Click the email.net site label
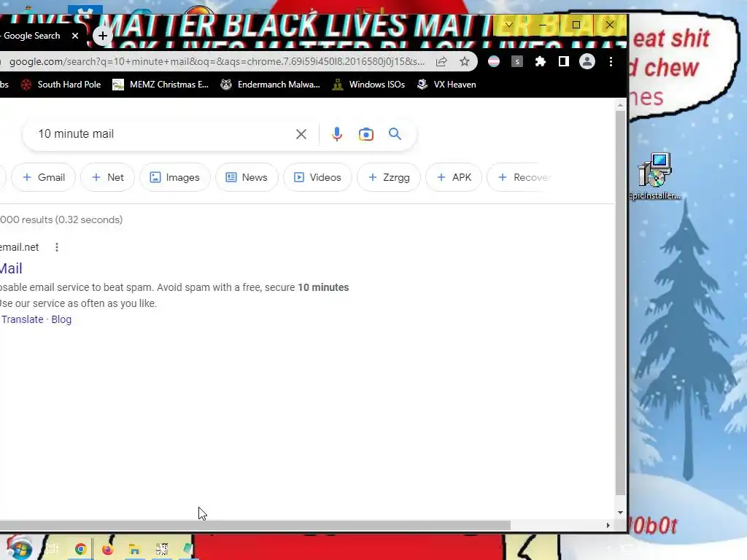Viewport: 747px width, 560px height. coord(20,247)
